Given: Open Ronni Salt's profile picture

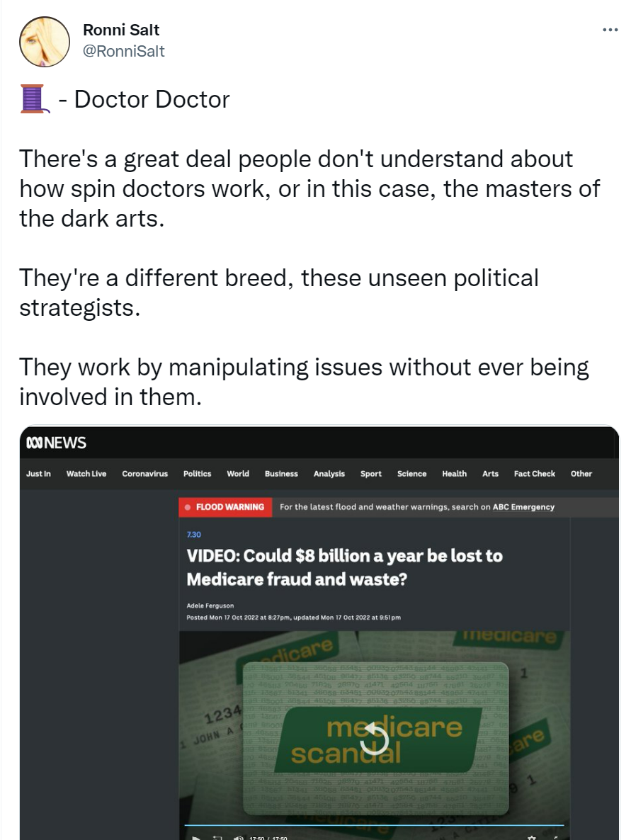Looking at the screenshot, I should pyautogui.click(x=44, y=42).
